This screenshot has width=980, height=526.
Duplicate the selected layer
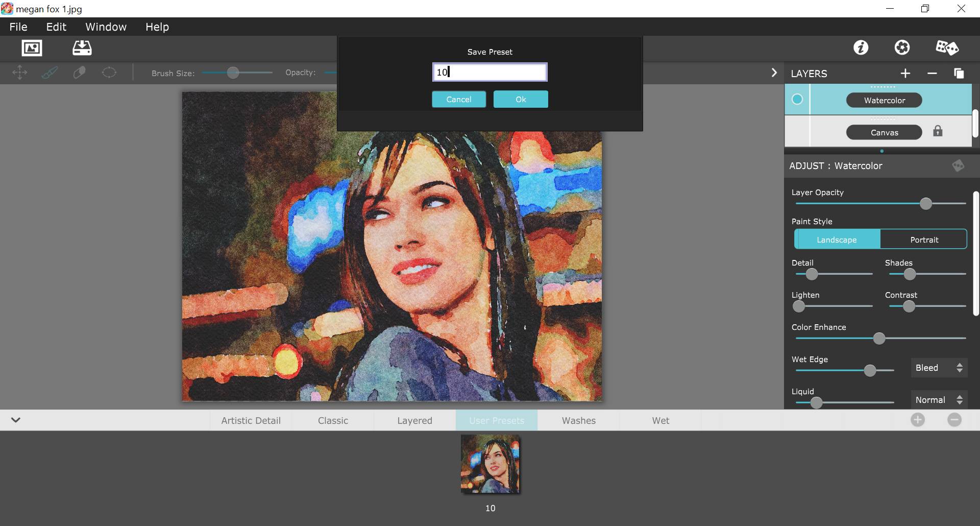(x=959, y=74)
